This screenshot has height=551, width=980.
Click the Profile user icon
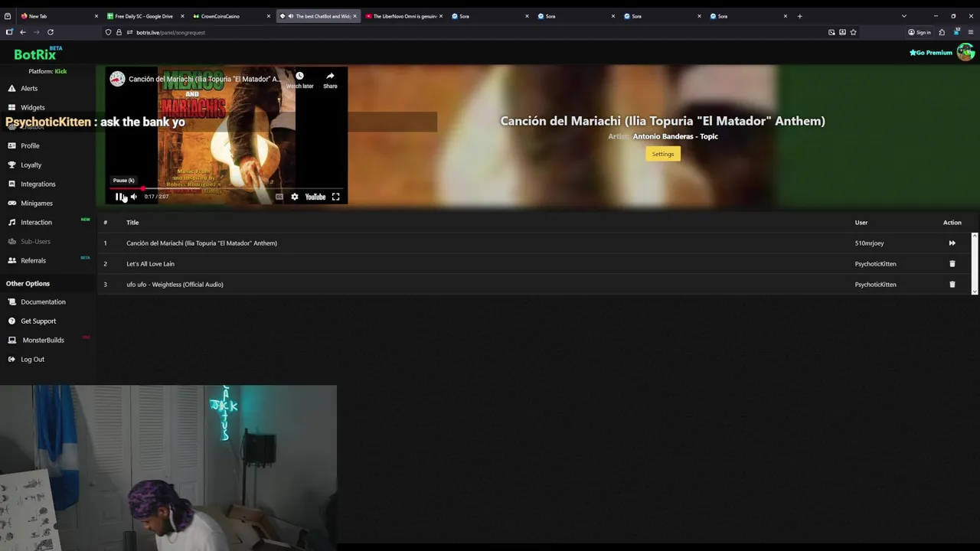click(12, 145)
